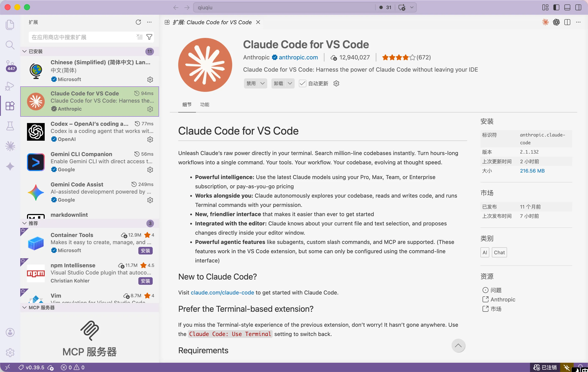Select Codex extension in list
Image resolution: width=588 pixels, height=372 pixels.
[x=90, y=132]
